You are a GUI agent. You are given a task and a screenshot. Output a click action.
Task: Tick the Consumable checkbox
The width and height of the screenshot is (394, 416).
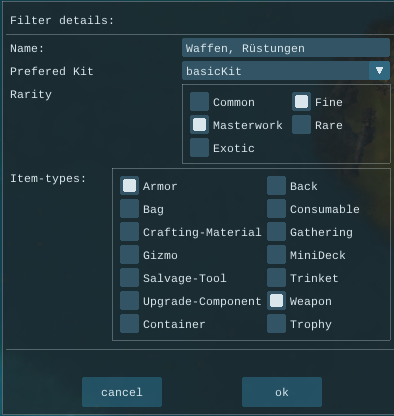(276, 209)
